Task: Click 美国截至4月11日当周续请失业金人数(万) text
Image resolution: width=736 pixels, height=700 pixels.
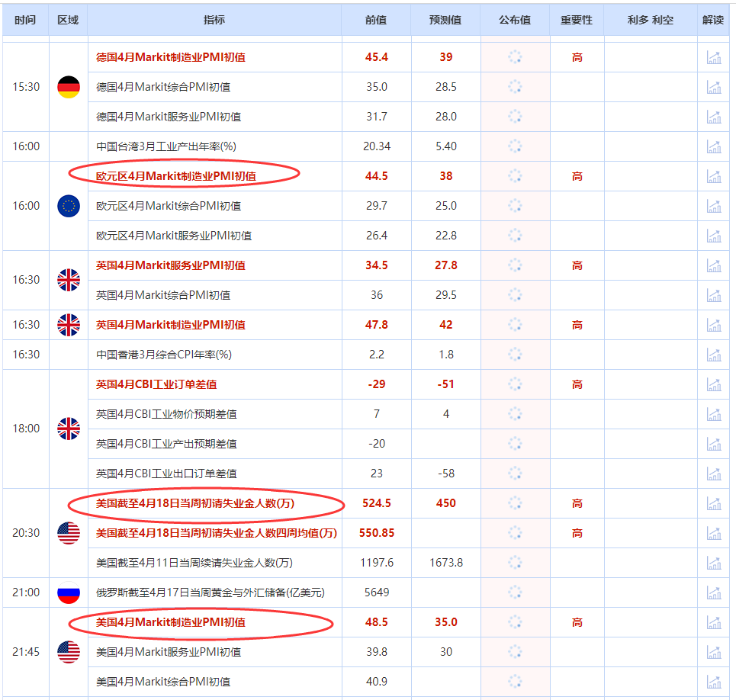Action: [x=194, y=563]
